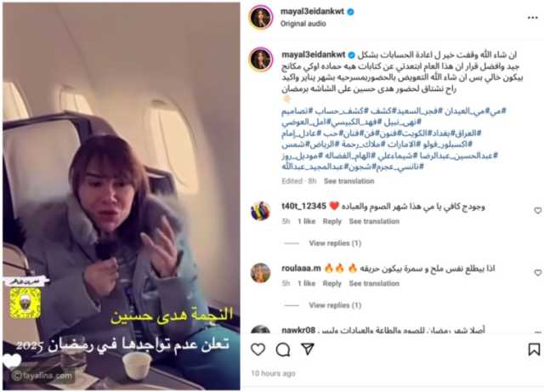Open the three-dots more options menu

pyautogui.click(x=533, y=17)
